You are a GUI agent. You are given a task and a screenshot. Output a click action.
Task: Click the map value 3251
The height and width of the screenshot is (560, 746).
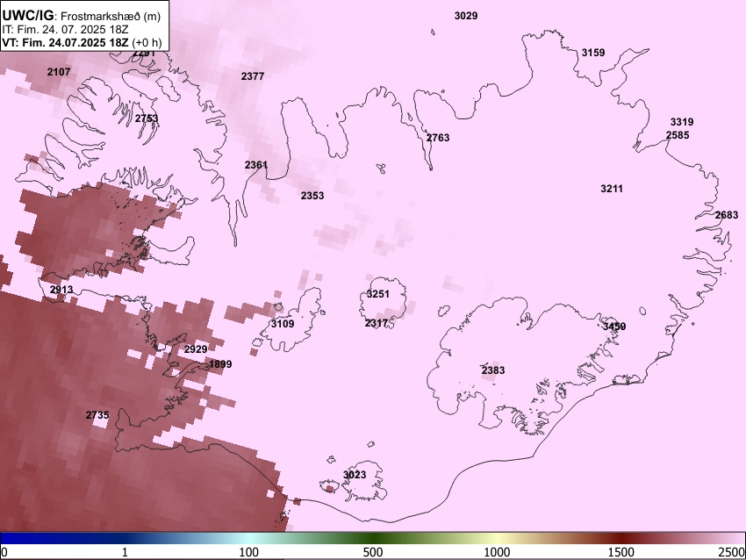pos(377,294)
